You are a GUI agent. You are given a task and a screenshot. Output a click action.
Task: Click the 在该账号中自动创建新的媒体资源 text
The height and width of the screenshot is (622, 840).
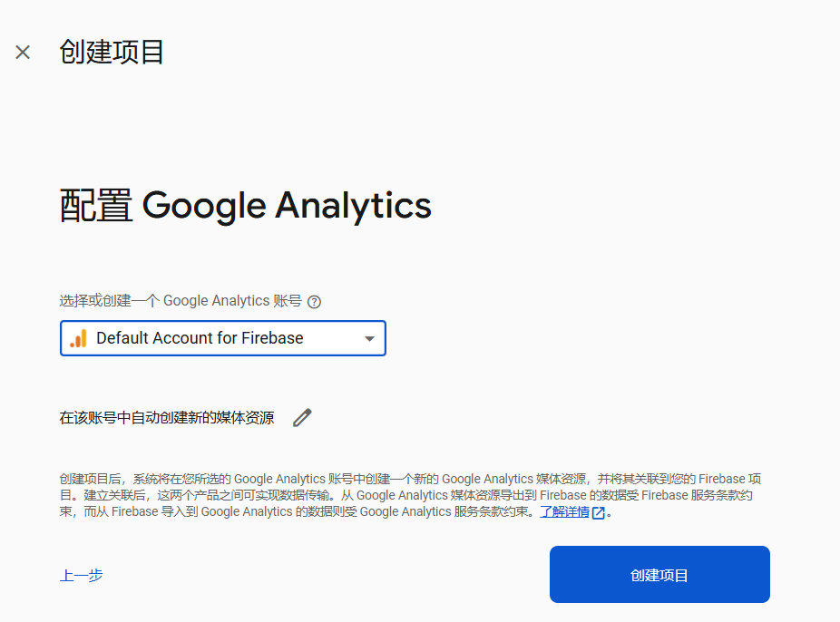click(x=167, y=417)
